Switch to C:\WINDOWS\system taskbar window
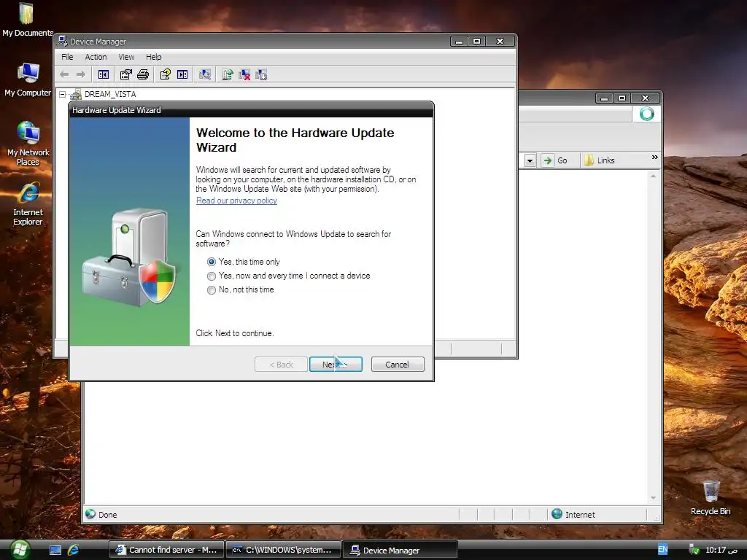This screenshot has width=747, height=560. (x=283, y=550)
